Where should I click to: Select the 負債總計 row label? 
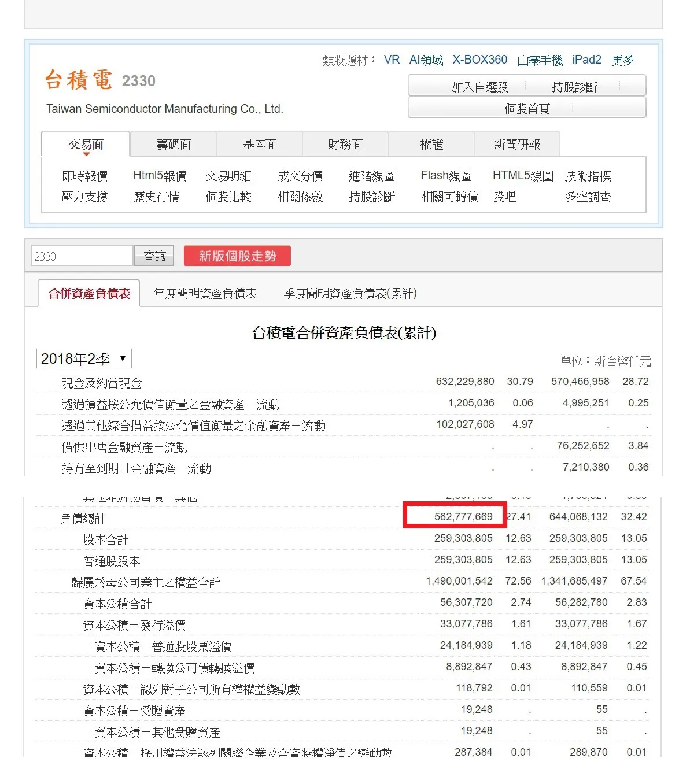click(83, 518)
